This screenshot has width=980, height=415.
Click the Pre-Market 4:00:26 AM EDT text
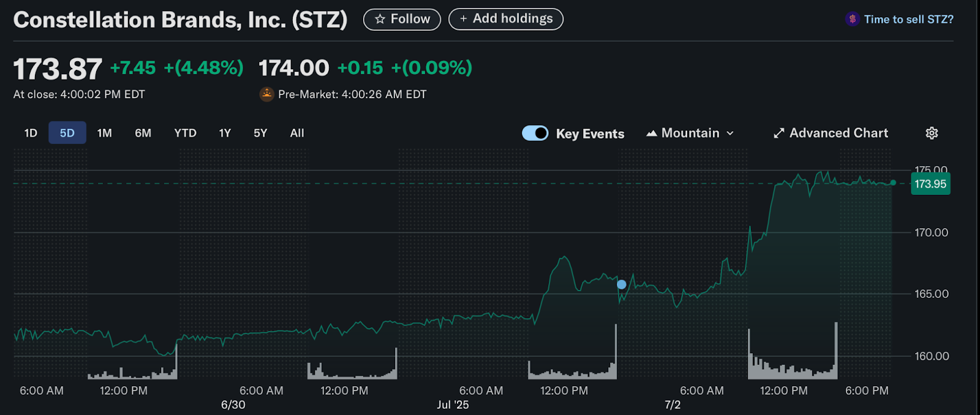pos(352,94)
